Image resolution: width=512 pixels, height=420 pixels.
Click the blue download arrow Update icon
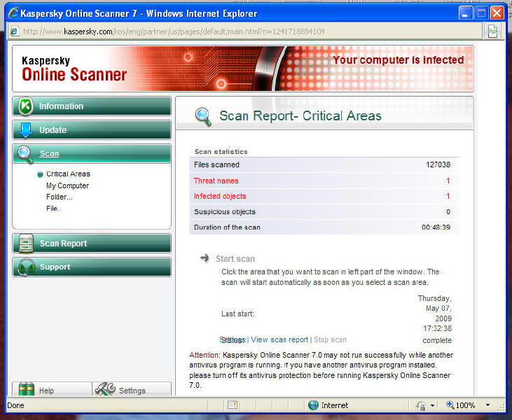point(26,130)
